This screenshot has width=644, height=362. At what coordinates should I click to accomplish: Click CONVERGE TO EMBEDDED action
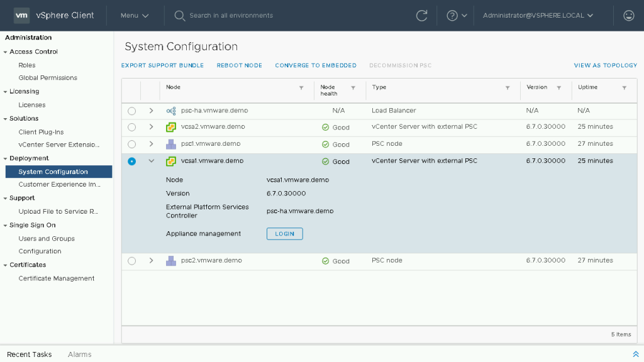click(316, 65)
